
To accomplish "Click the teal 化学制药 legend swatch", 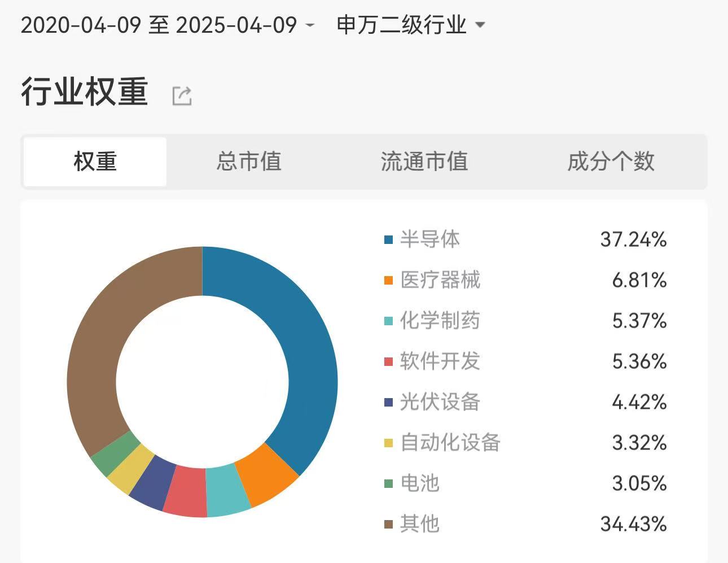I will pyautogui.click(x=388, y=321).
